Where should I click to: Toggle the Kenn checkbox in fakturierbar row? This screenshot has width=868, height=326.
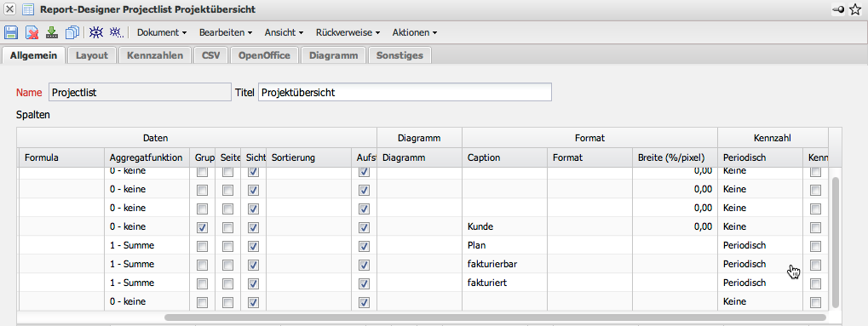[815, 265]
